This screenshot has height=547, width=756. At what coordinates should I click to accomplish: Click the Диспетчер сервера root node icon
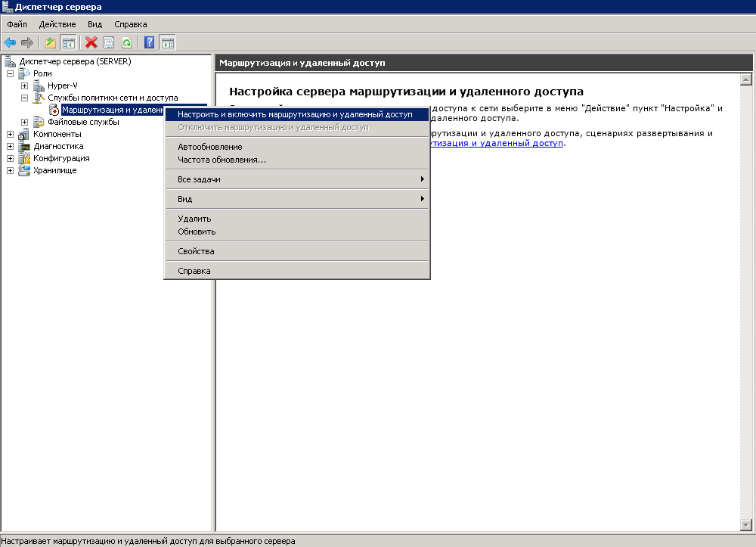pyautogui.click(x=10, y=61)
